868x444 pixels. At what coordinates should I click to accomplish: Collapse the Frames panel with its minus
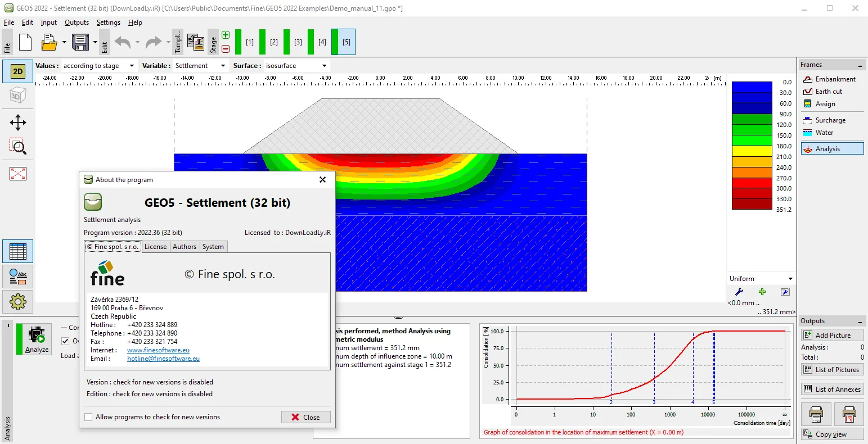click(x=860, y=65)
